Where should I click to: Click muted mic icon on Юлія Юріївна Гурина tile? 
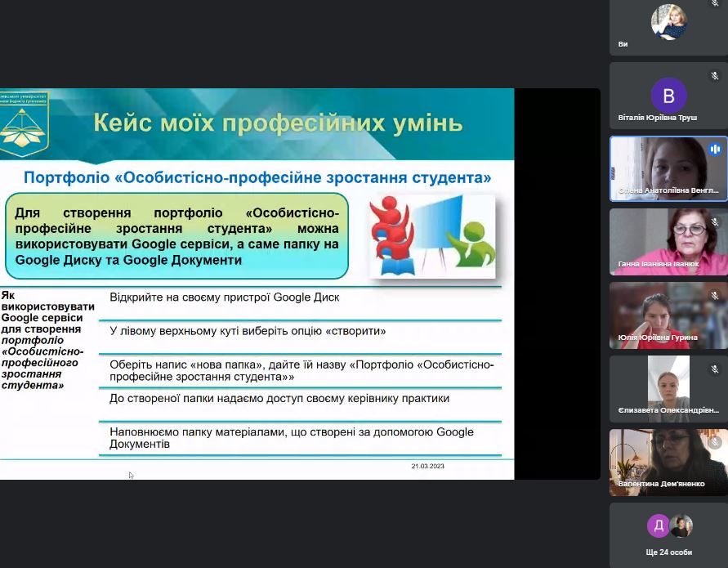(x=715, y=296)
